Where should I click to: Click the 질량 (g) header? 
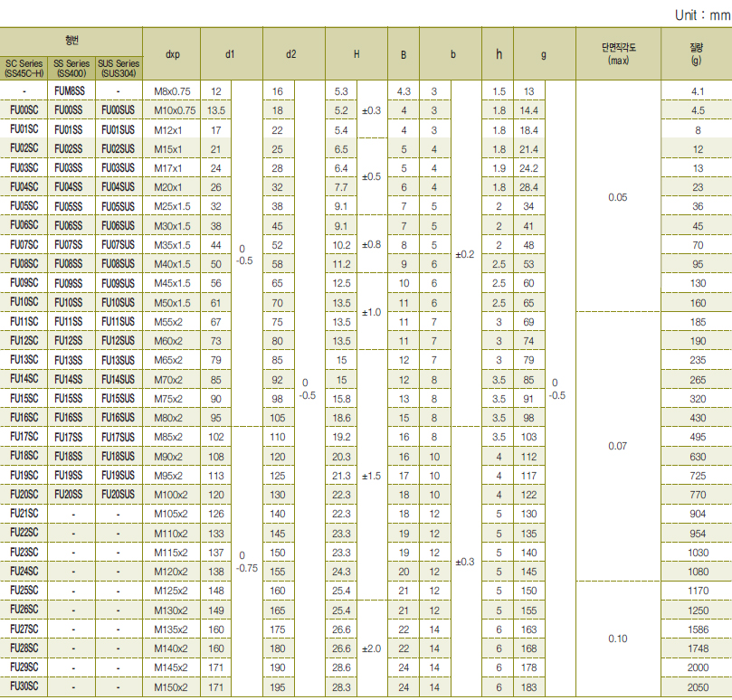(x=696, y=54)
